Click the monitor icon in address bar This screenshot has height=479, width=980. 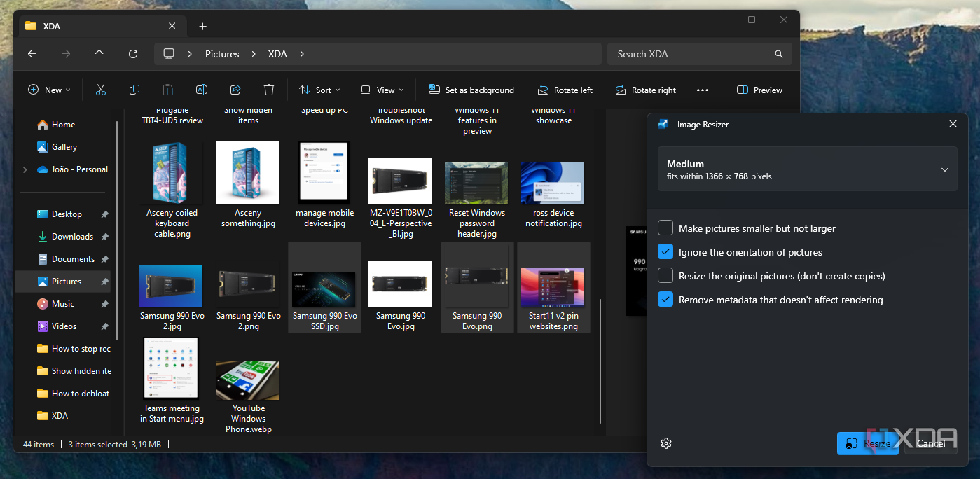coord(168,54)
